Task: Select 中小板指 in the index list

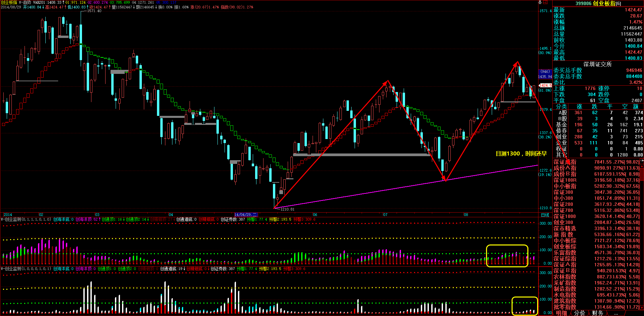Action: [x=565, y=186]
